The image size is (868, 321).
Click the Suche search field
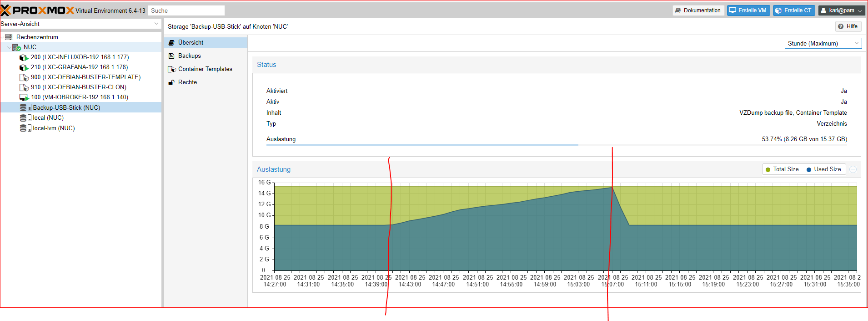point(186,10)
